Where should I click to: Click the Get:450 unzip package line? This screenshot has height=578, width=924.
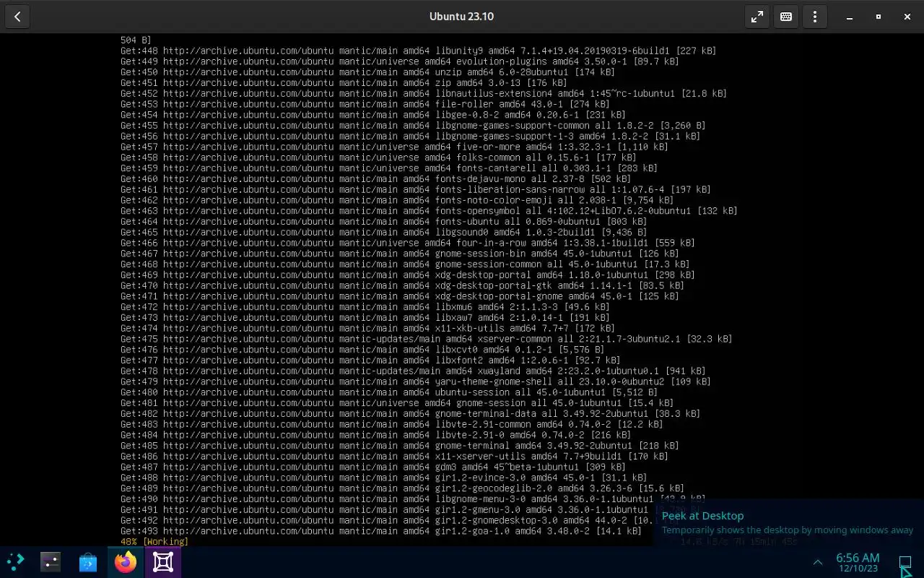click(x=368, y=72)
